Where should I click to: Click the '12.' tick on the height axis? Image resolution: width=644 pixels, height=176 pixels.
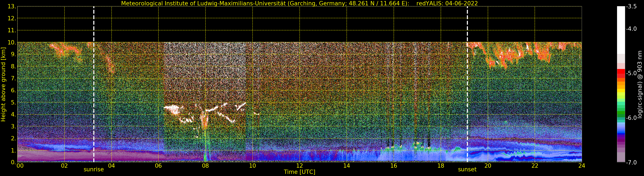pos(12,18)
